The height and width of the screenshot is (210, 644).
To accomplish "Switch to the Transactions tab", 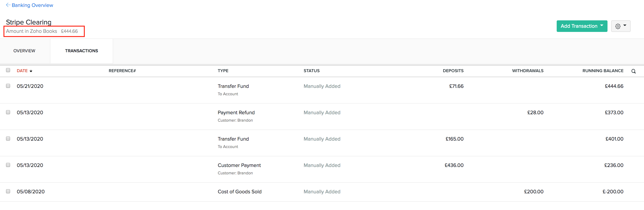I will [x=81, y=51].
